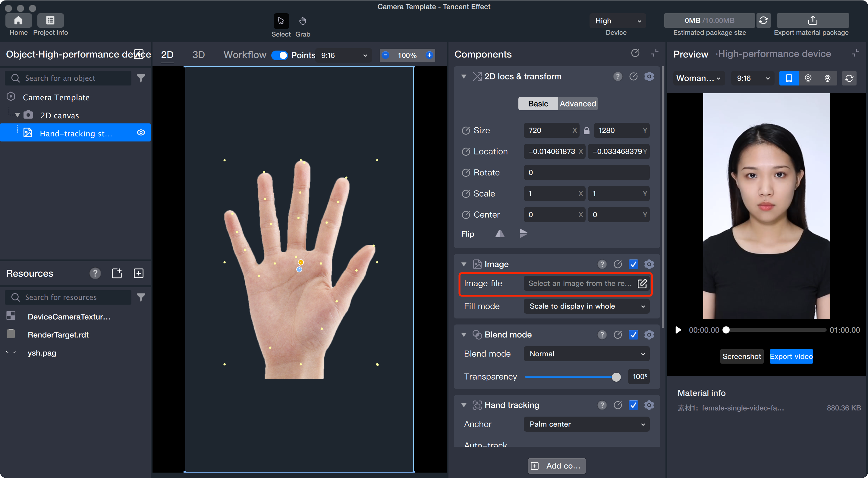Hide the Hand-tracking sticker layer
868x478 pixels.
(141, 133)
